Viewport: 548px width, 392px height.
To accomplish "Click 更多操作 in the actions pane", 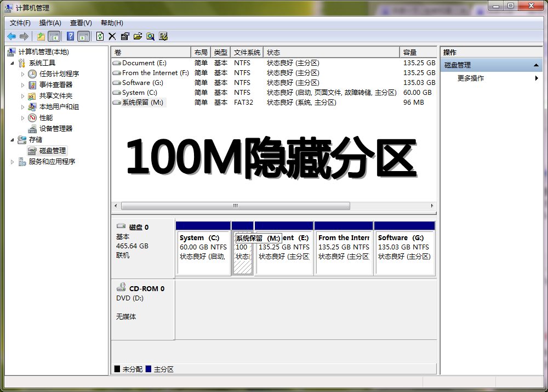I will click(x=471, y=78).
